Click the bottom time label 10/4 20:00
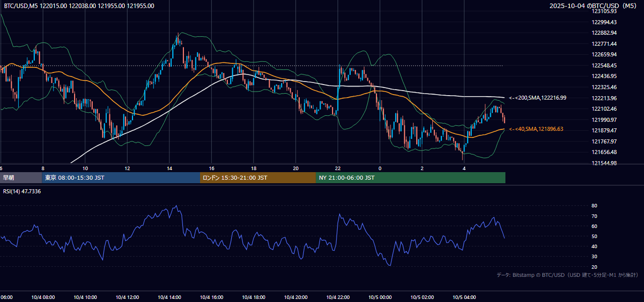644x302 pixels. (296, 297)
